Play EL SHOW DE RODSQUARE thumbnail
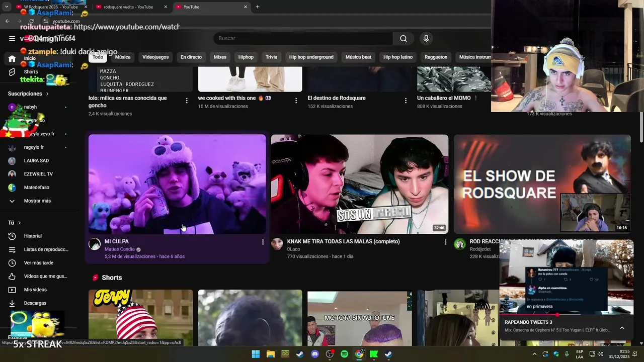Image resolution: width=644 pixels, height=362 pixels. pos(542,184)
